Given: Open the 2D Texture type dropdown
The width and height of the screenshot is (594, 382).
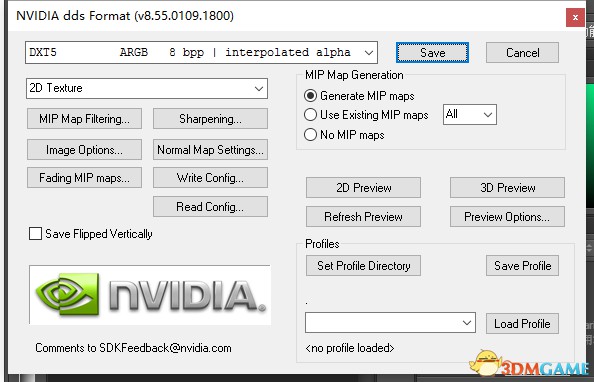Looking at the screenshot, I should [x=147, y=88].
